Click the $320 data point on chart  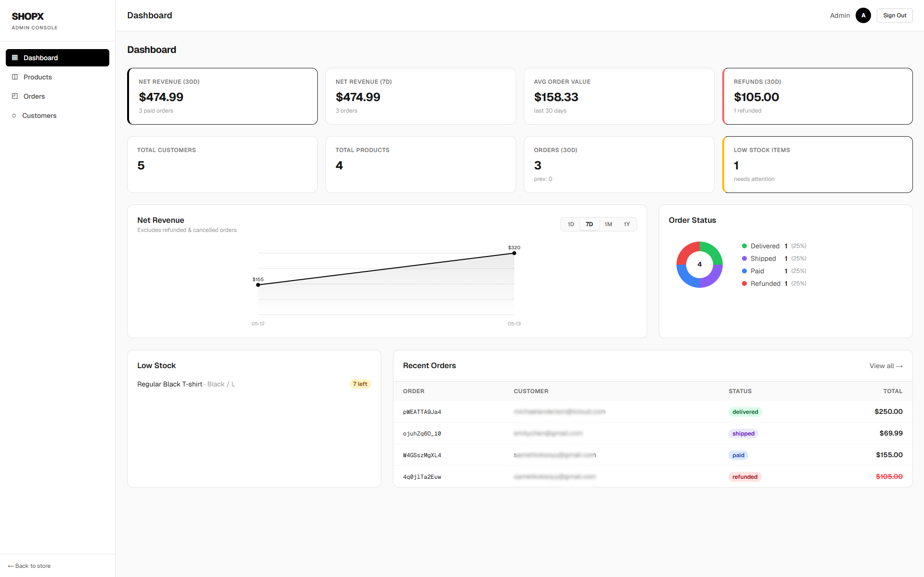click(x=514, y=253)
